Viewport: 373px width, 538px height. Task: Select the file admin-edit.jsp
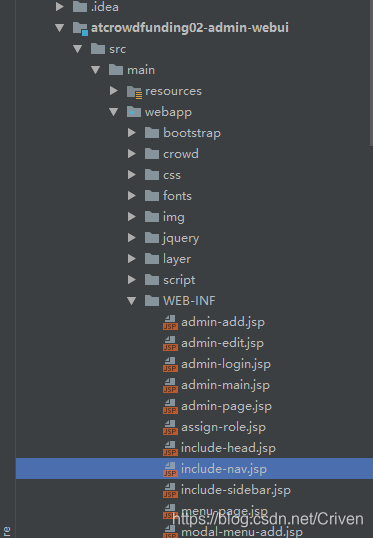point(222,343)
